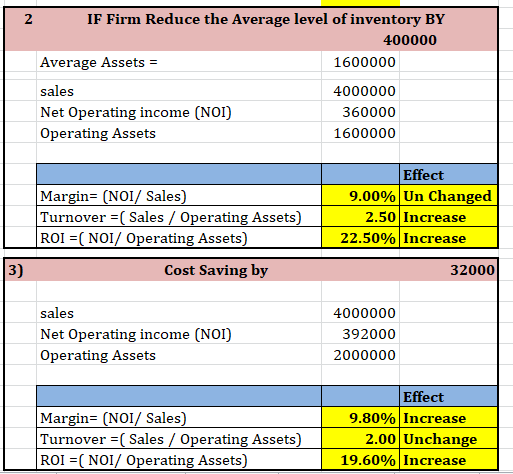
Task: Click the Average Assets value 1600000
Action: coord(364,62)
